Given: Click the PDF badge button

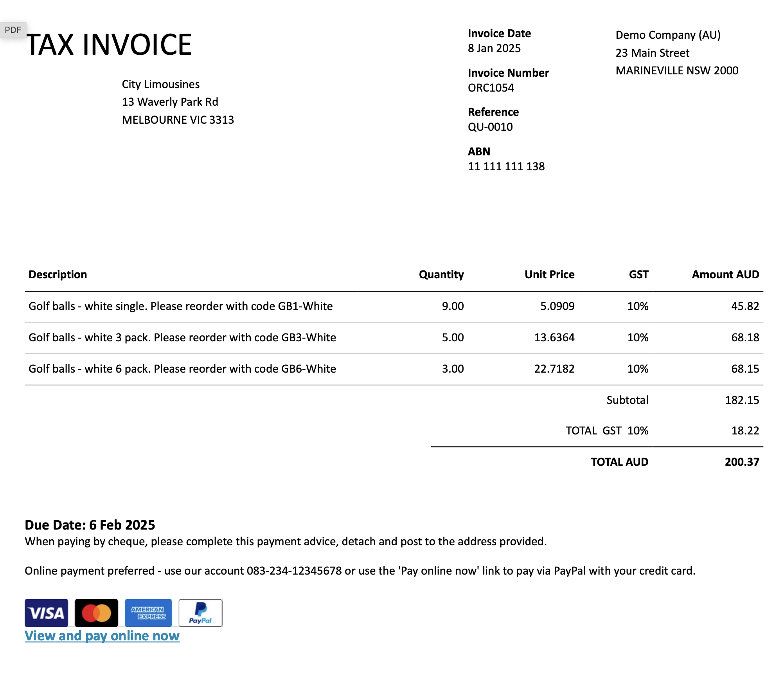Looking at the screenshot, I should click(x=13, y=30).
